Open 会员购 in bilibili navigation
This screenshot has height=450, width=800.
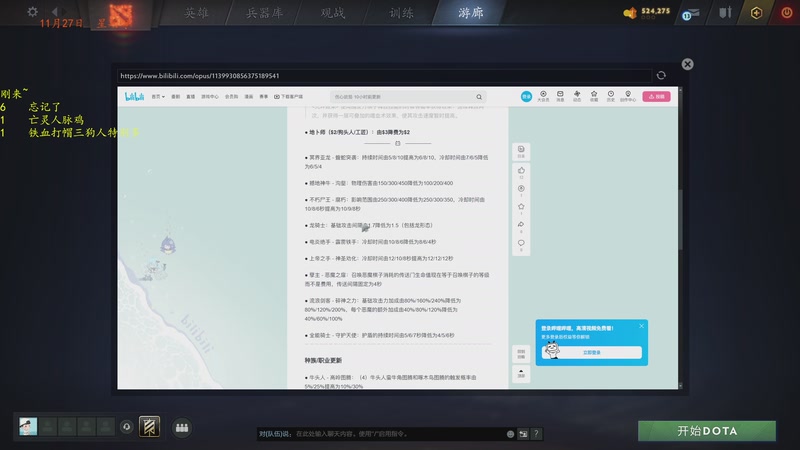pos(231,96)
